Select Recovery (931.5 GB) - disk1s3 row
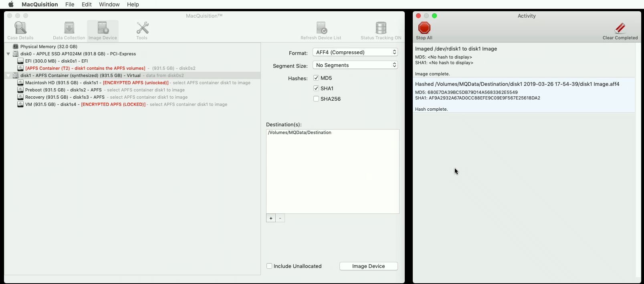Viewport: 644px width, 284px height. click(x=132, y=97)
